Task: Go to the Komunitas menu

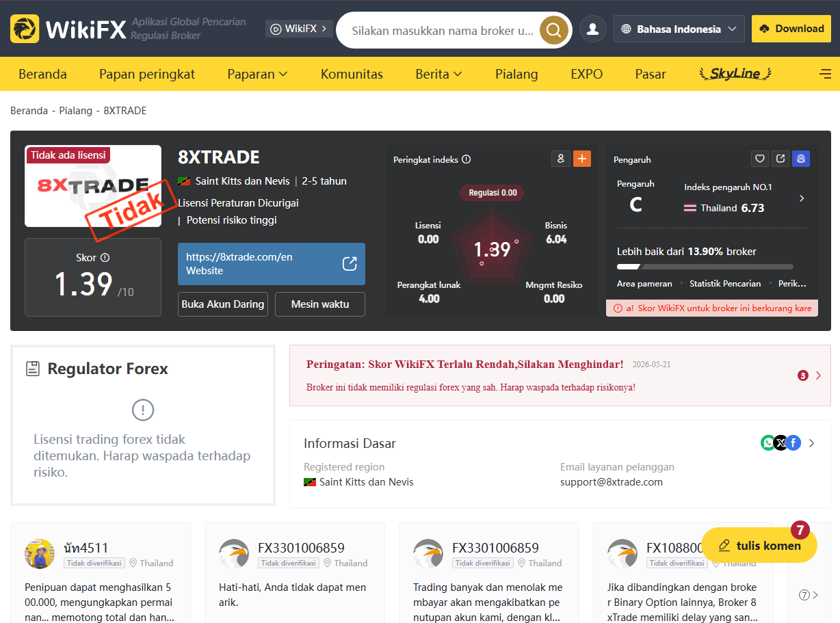Action: coord(352,74)
